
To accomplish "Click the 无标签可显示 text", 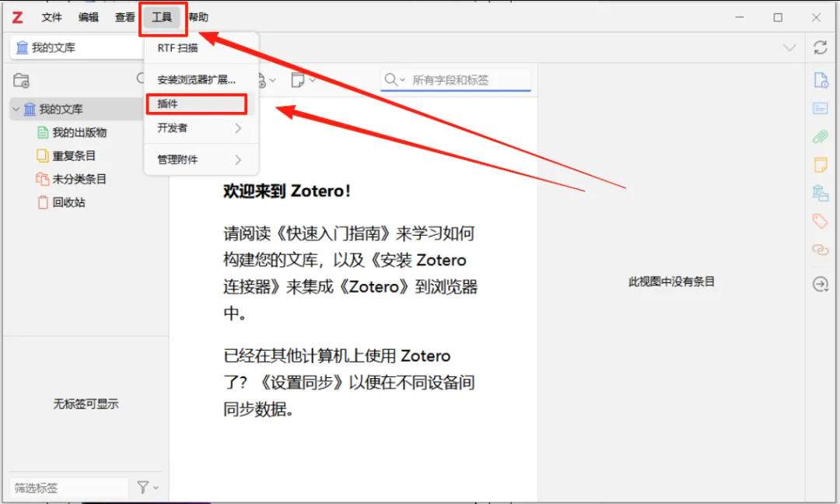I will point(86,404).
